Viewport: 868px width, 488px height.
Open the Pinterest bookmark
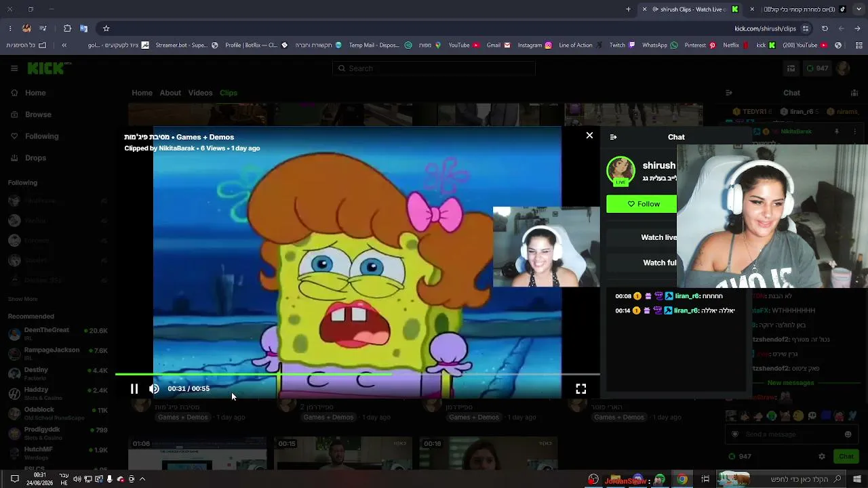(700, 45)
